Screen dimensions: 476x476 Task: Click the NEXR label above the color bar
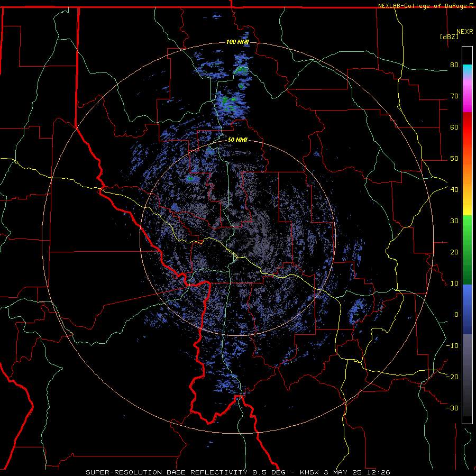point(465,32)
